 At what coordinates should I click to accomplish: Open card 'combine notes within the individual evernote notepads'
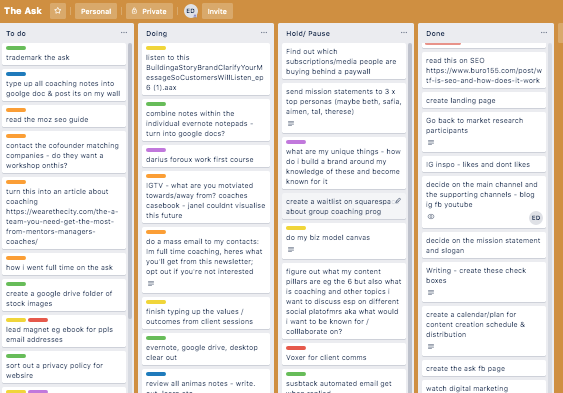(206, 120)
